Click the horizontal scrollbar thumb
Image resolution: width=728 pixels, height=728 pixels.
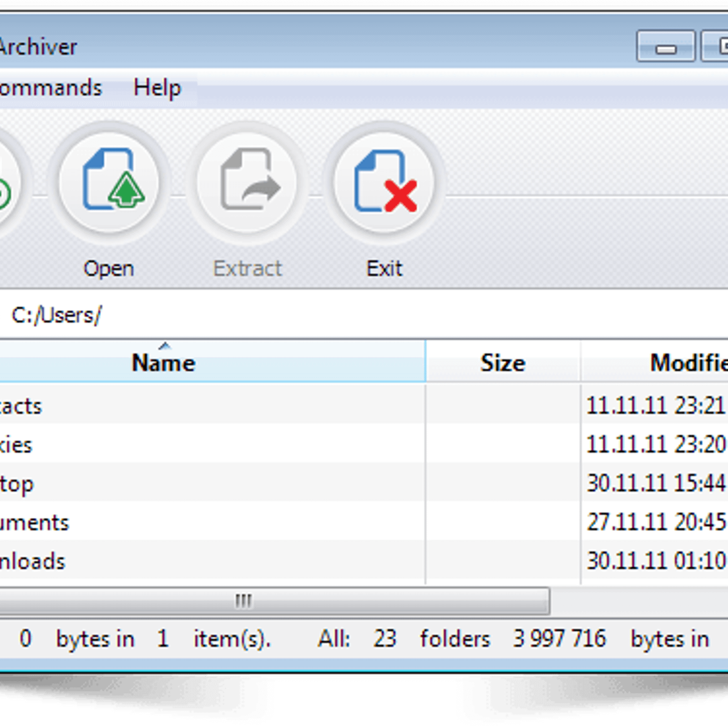coord(274,601)
